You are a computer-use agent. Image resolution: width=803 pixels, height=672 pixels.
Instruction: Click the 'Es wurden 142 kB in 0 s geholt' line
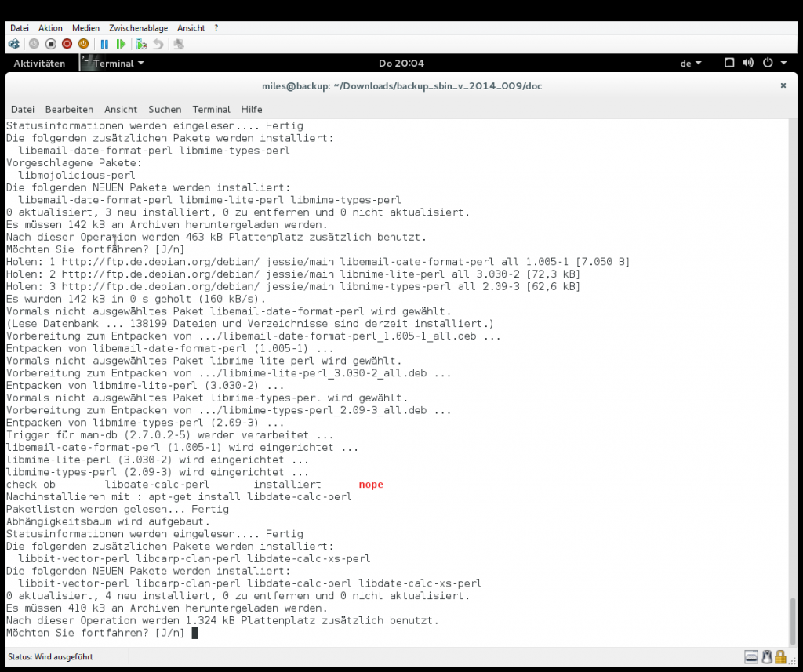click(x=136, y=299)
